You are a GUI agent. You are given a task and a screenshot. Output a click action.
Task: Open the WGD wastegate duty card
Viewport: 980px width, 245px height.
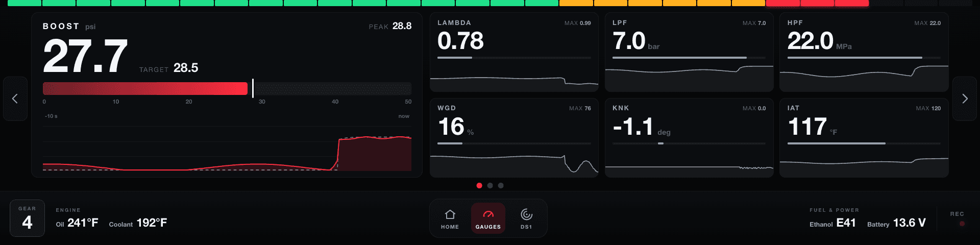[514, 138]
